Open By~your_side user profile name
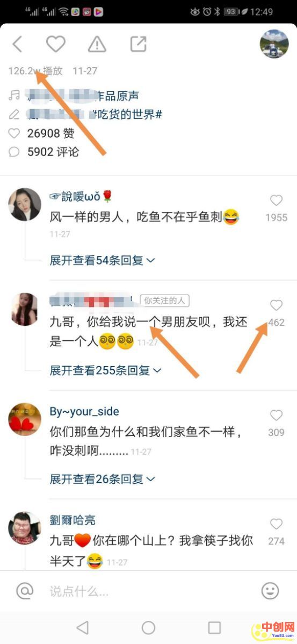 84,412
